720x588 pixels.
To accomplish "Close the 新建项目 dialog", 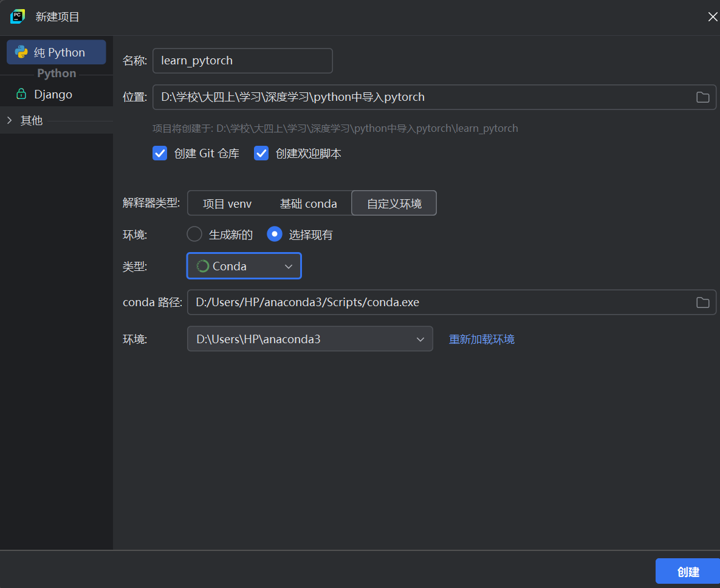I will click(x=713, y=17).
